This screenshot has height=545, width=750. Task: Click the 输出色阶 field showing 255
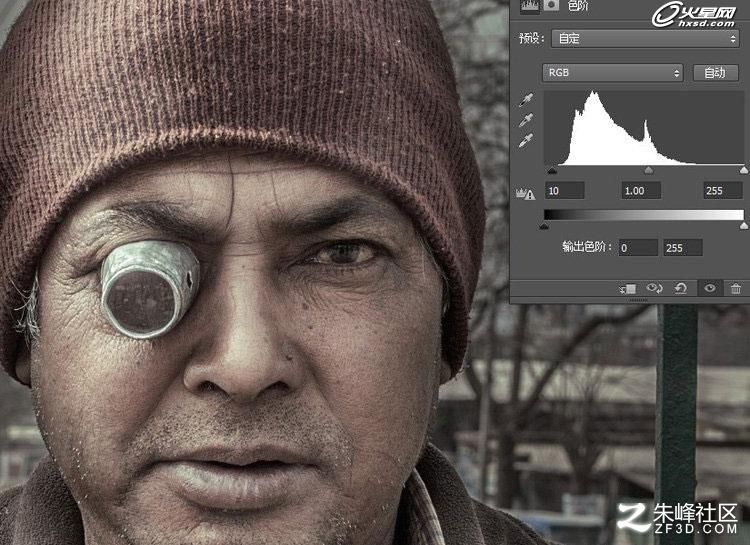click(683, 248)
